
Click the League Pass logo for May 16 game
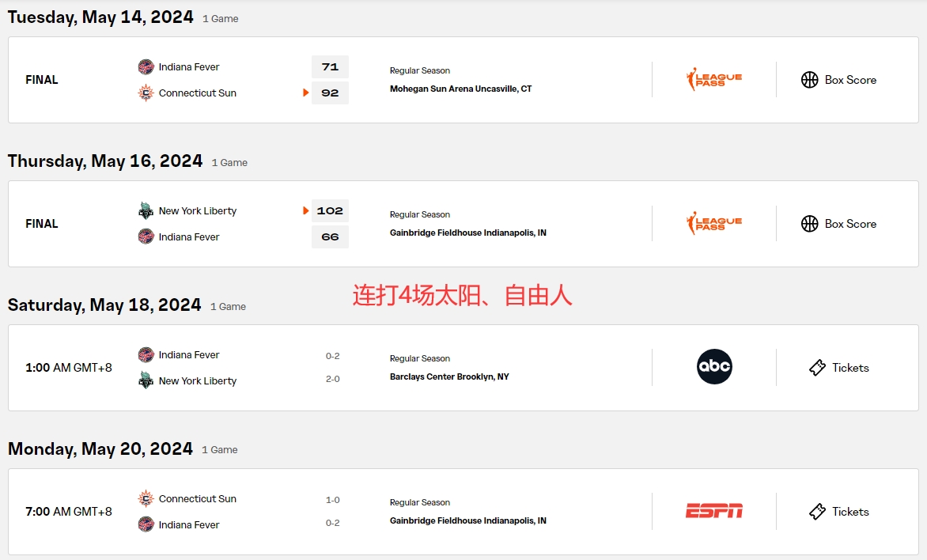(x=713, y=224)
